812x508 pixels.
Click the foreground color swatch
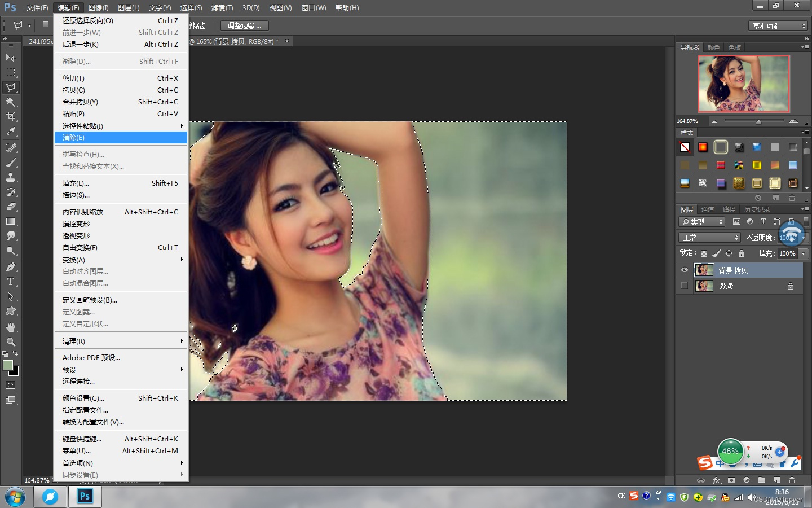tap(7, 365)
